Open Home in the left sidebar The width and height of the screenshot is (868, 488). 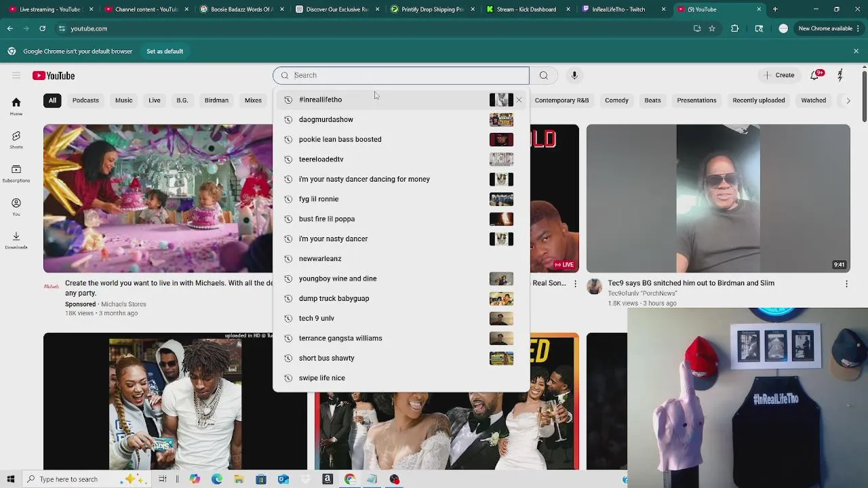[16, 106]
